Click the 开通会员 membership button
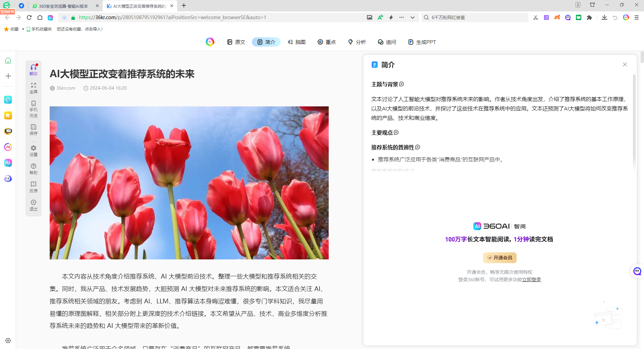This screenshot has height=349, width=644. pyautogui.click(x=499, y=257)
